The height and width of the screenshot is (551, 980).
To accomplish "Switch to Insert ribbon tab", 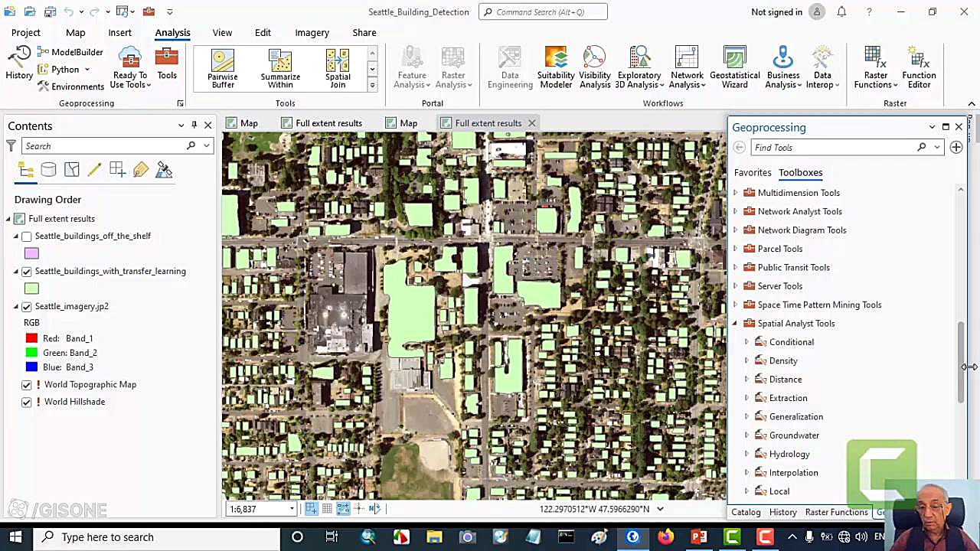I will (x=119, y=33).
